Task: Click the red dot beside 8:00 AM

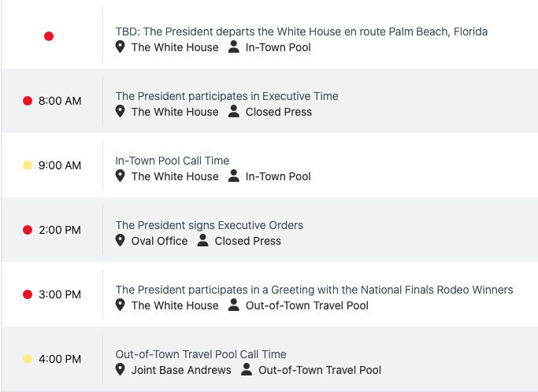Action: click(28, 101)
